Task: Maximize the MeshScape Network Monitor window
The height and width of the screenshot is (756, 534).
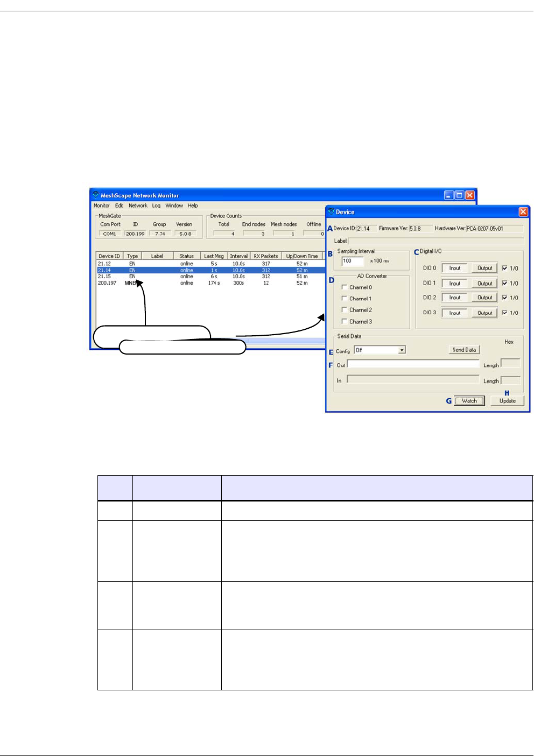Action: [459, 195]
